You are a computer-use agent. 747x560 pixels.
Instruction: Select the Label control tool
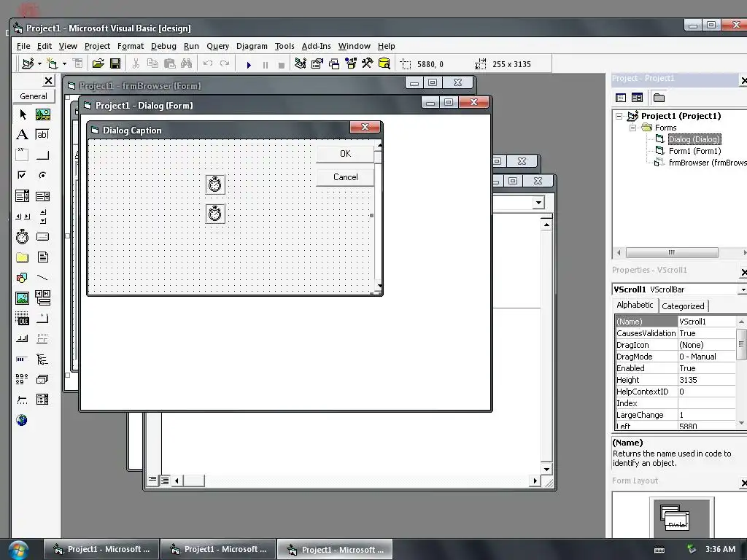(x=23, y=135)
